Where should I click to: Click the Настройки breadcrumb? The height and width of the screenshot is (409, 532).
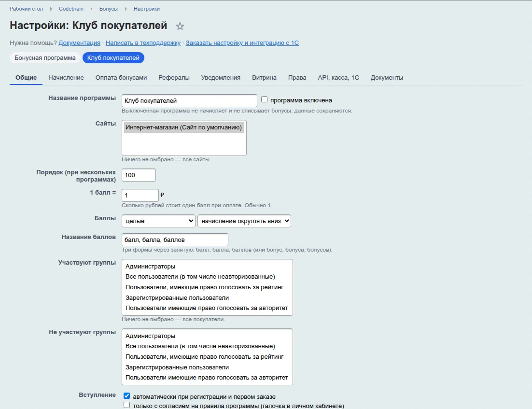(x=147, y=9)
